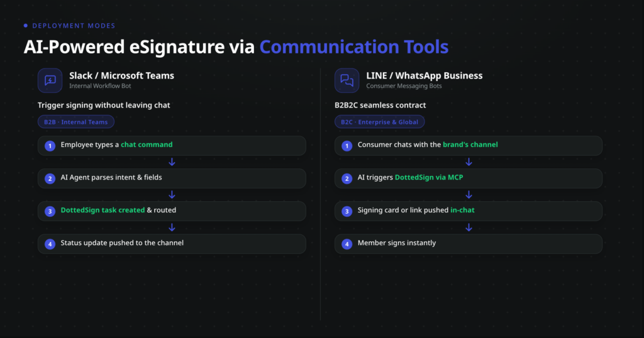644x338 pixels.
Task: Click 'Status update pushed to the channel' step
Action: [172, 244]
